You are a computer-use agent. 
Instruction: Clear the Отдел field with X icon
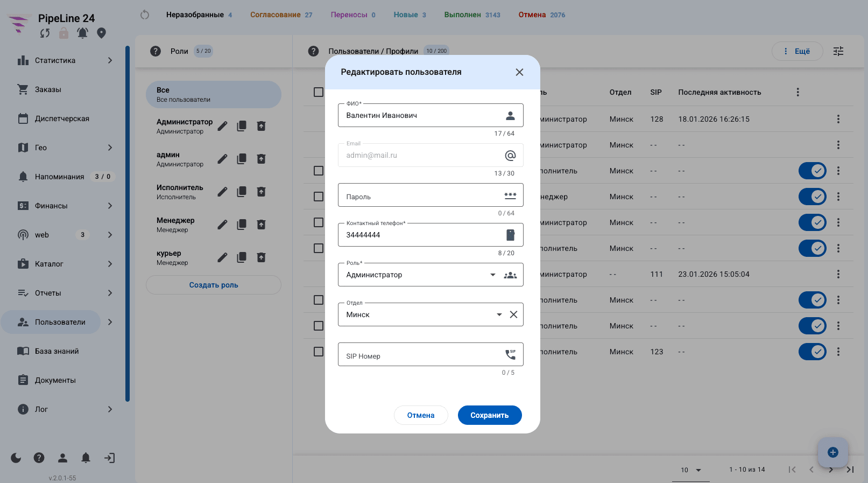514,314
